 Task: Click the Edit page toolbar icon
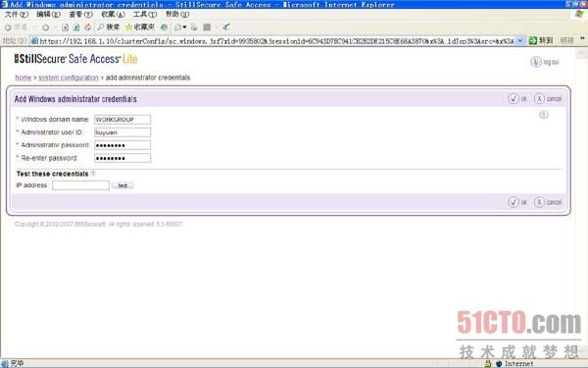pos(207,27)
